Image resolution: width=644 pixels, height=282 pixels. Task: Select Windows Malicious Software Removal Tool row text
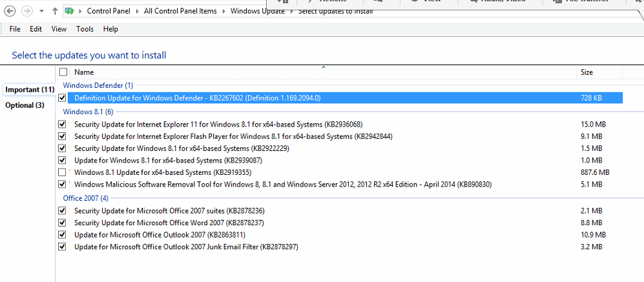283,185
